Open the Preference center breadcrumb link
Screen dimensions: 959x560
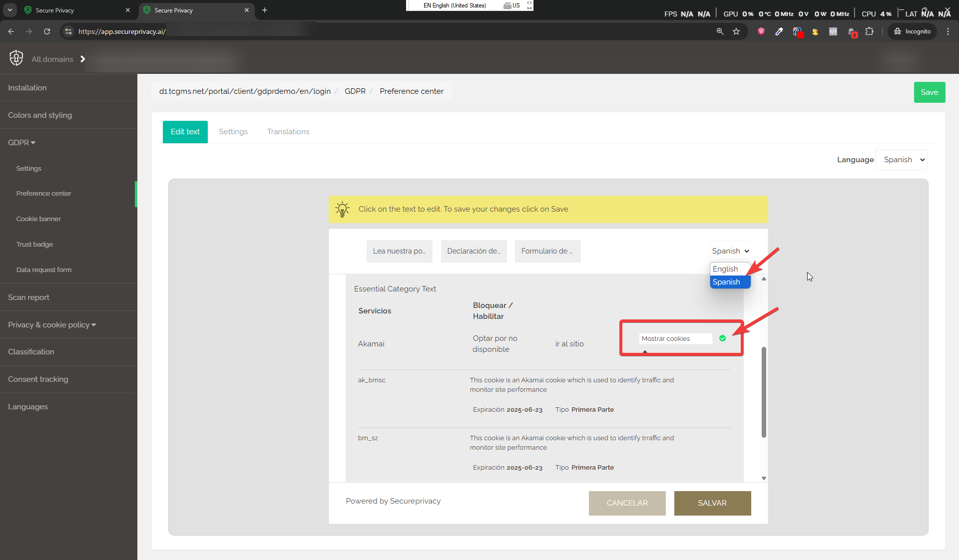tap(411, 91)
